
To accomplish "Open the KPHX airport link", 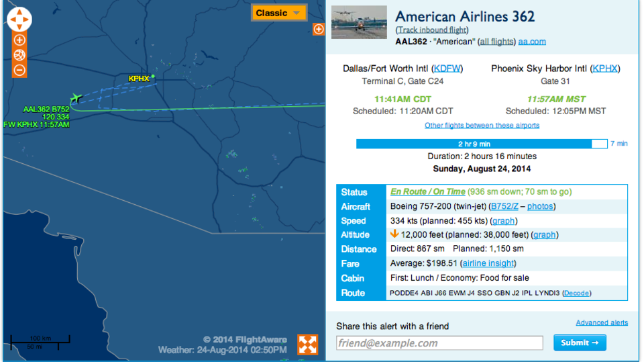I will [x=606, y=69].
